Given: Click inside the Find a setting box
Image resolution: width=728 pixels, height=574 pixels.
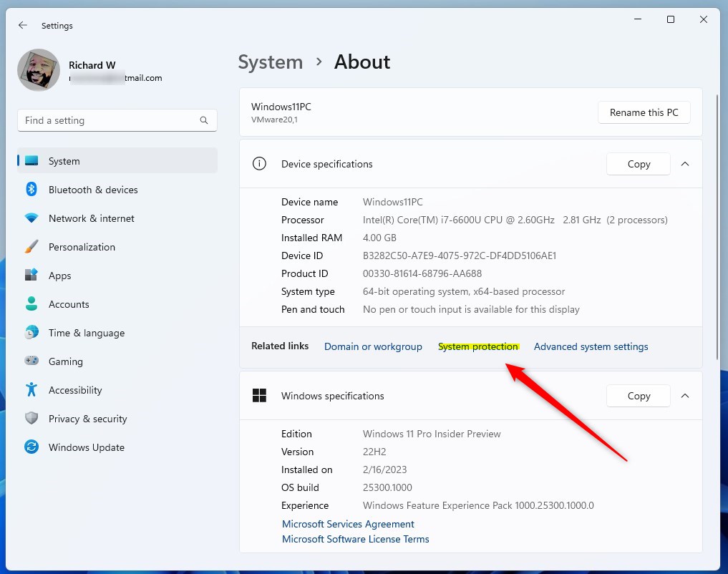Looking at the screenshot, I should [x=117, y=120].
